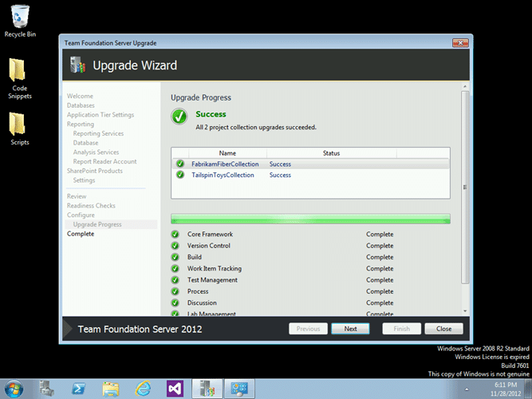The image size is (532, 399).
Task: Click the Work Item Tracking label
Action: tap(215, 269)
